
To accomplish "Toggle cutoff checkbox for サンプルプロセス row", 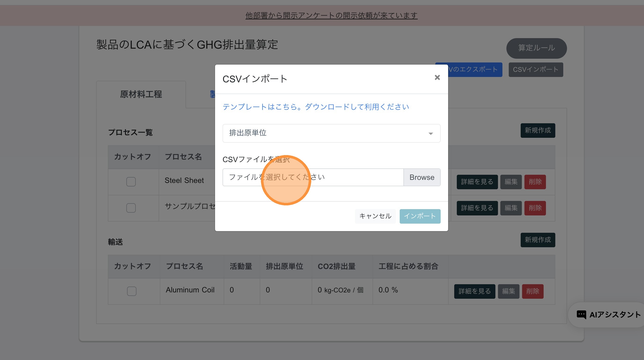I will point(131,208).
